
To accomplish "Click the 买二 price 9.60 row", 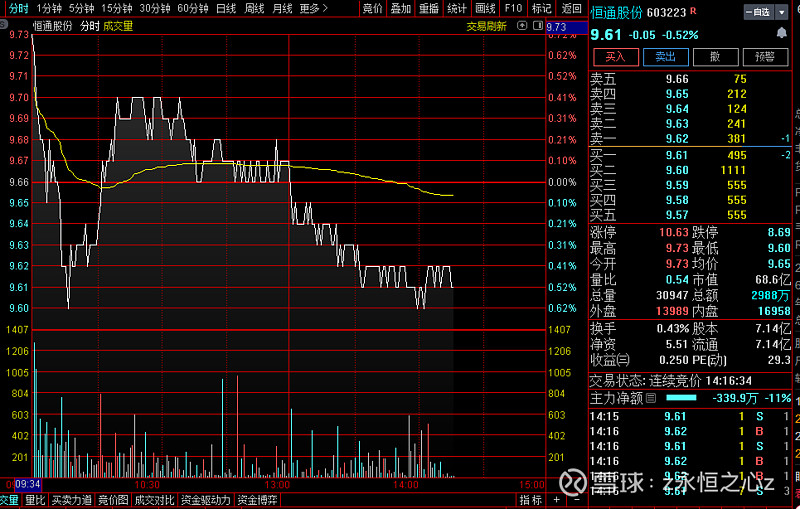I will point(689,170).
